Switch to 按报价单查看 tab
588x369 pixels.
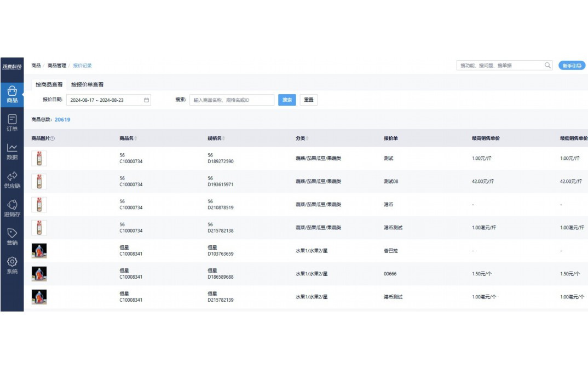87,85
